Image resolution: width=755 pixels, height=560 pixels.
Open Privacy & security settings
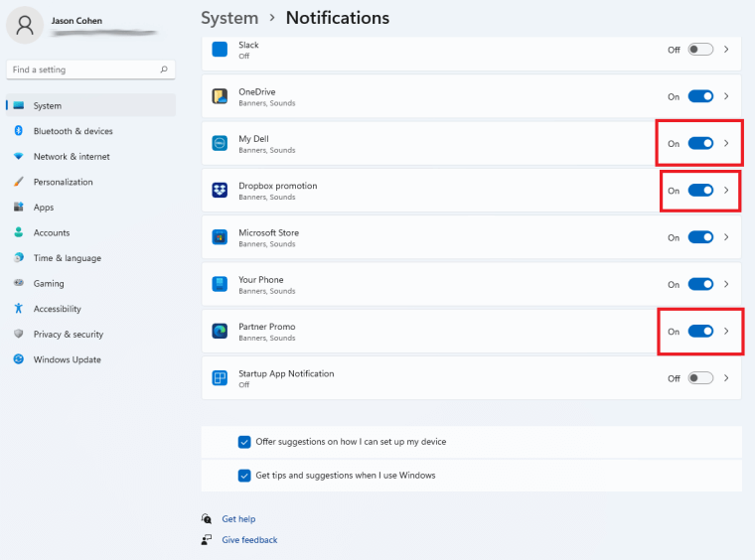(91, 334)
